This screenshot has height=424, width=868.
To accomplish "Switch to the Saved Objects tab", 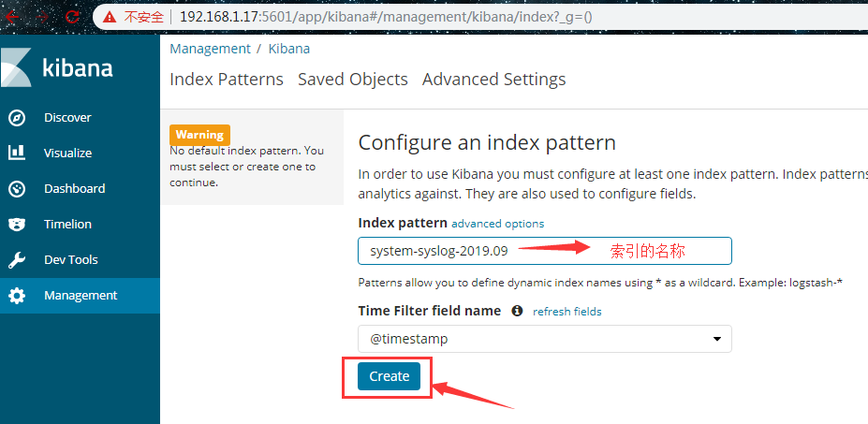I will pos(353,80).
